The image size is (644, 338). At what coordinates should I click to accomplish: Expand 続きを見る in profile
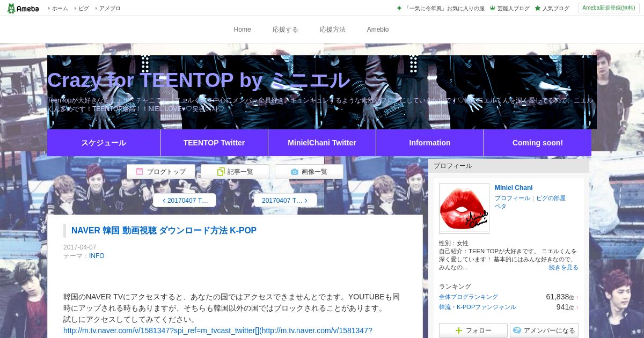pos(563,267)
